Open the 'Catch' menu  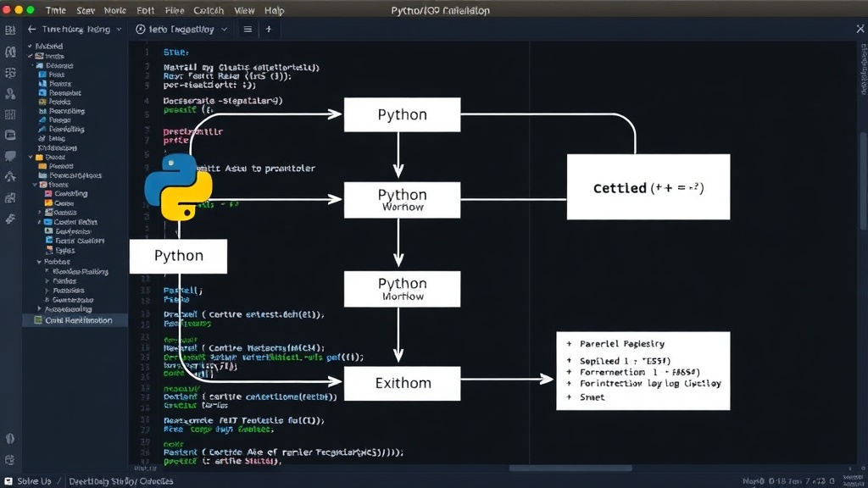click(x=209, y=10)
